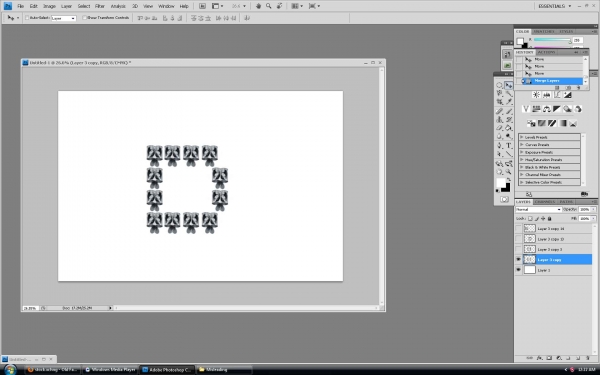600x375 pixels.
Task: Delete the layer using the Layers trash icon
Action: point(588,358)
